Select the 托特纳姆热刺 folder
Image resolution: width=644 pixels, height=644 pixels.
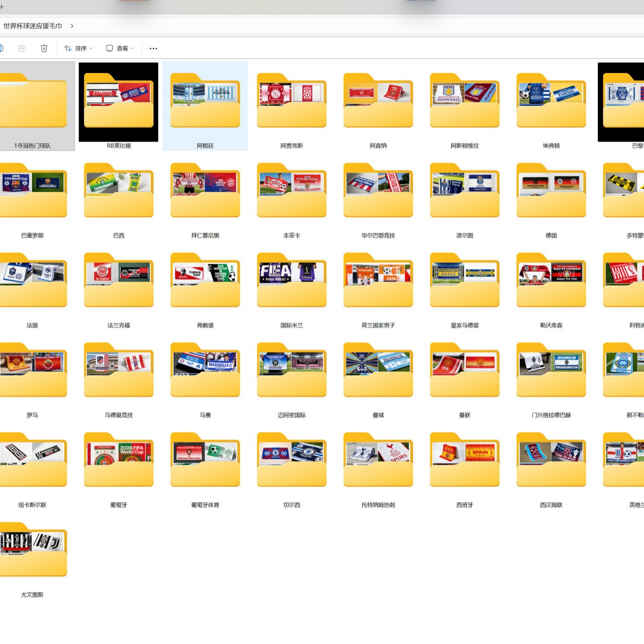[378, 460]
